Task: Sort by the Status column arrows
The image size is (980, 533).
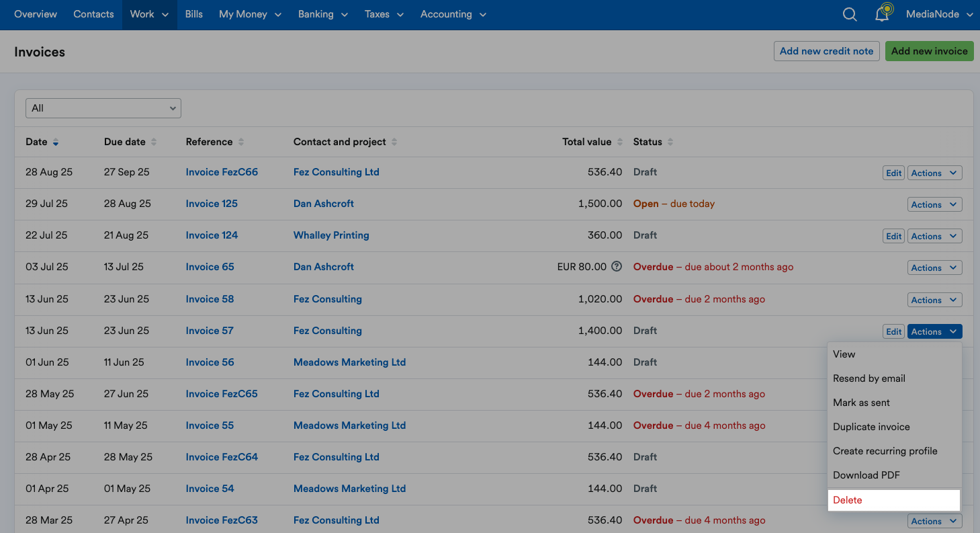Action: [x=670, y=142]
